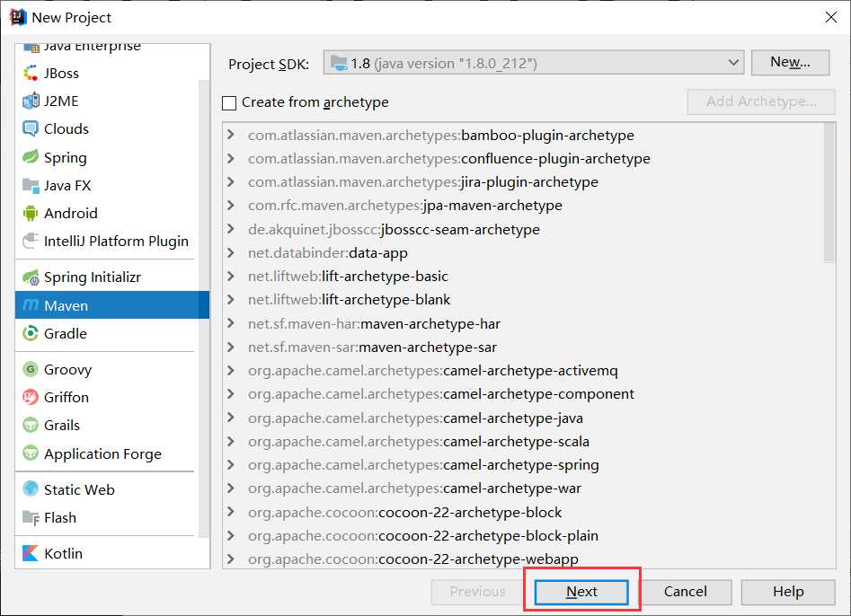Click the Spring leaf icon
The width and height of the screenshot is (851, 616).
(31, 157)
